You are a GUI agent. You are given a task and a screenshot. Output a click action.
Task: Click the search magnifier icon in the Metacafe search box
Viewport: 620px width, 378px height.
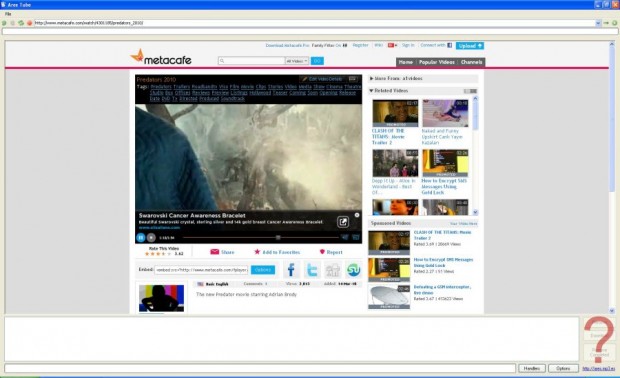222,61
